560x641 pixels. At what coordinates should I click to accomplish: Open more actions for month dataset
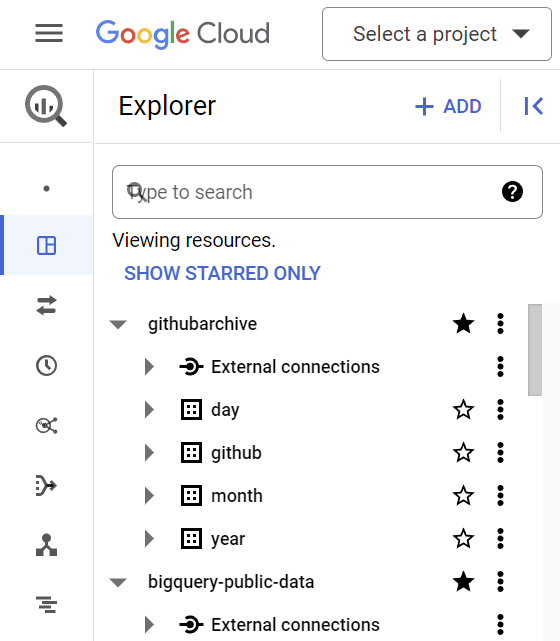pyautogui.click(x=500, y=495)
